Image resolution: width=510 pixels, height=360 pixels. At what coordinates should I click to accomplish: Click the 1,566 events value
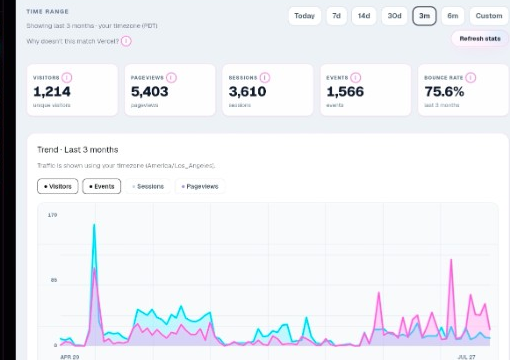(x=345, y=92)
